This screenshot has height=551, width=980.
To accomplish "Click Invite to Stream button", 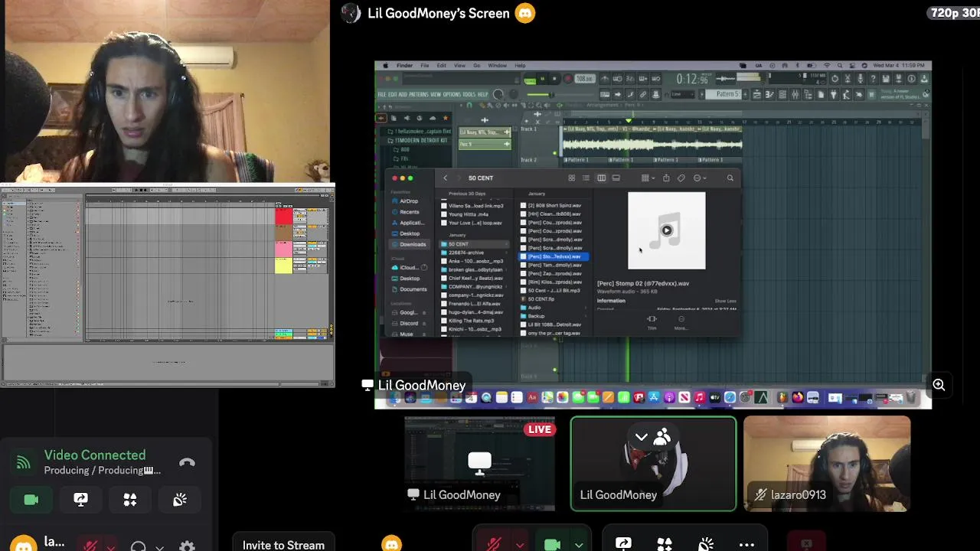I will coord(283,544).
